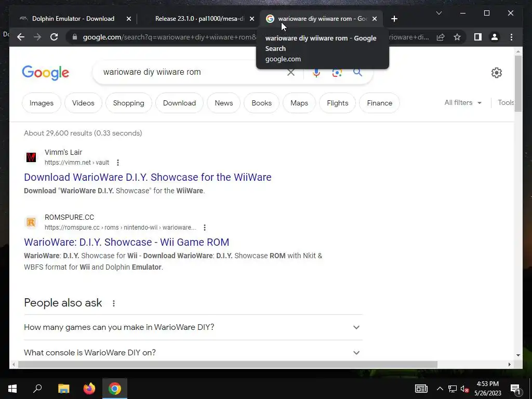Switch to the Dolphin Emulator - Download tab
This screenshot has width=532, height=399.
73,19
